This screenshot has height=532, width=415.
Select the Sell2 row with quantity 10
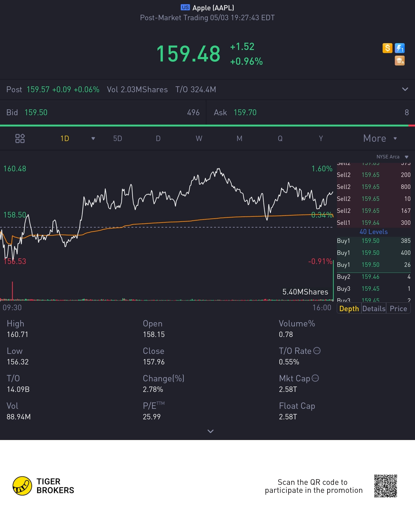[374, 199]
